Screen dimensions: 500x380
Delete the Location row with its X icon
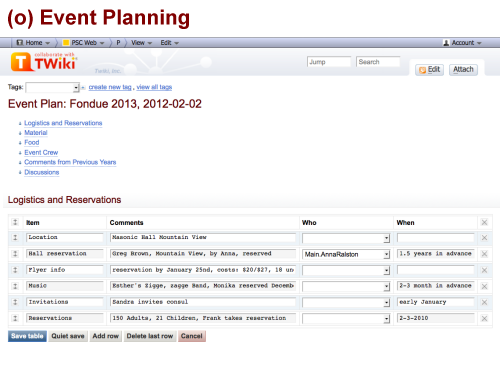484,238
